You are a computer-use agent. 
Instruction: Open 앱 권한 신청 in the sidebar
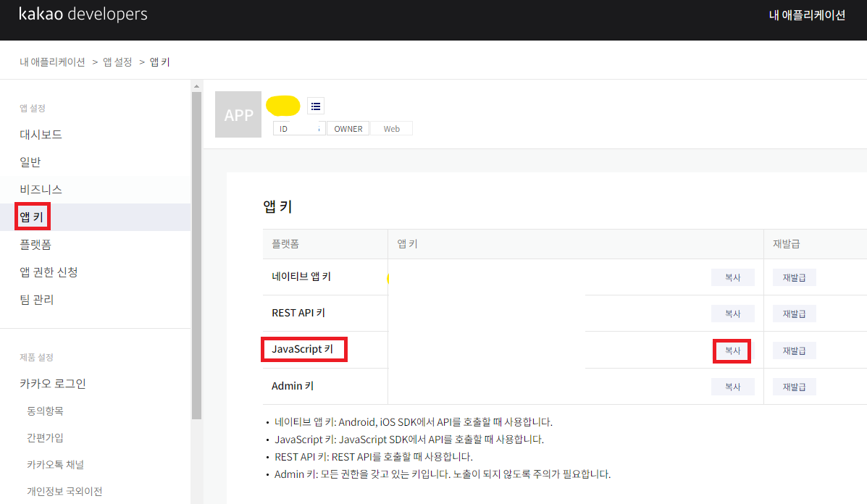click(49, 272)
